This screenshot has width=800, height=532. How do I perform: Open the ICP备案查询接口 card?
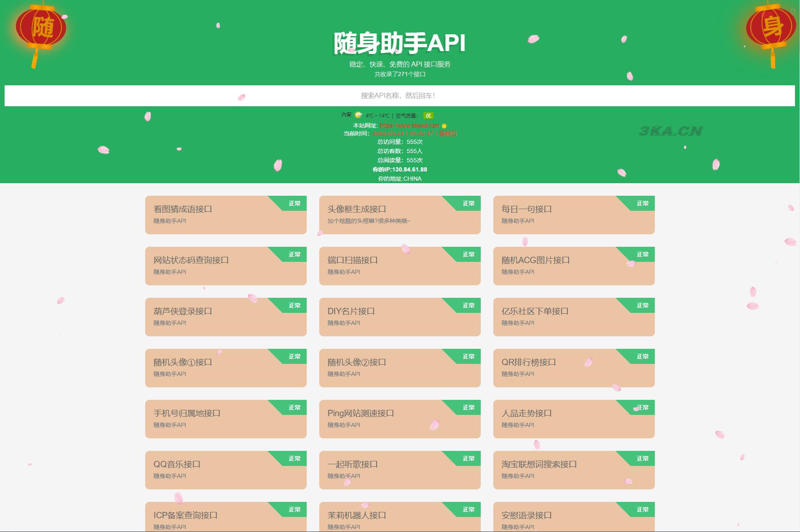coord(226,517)
